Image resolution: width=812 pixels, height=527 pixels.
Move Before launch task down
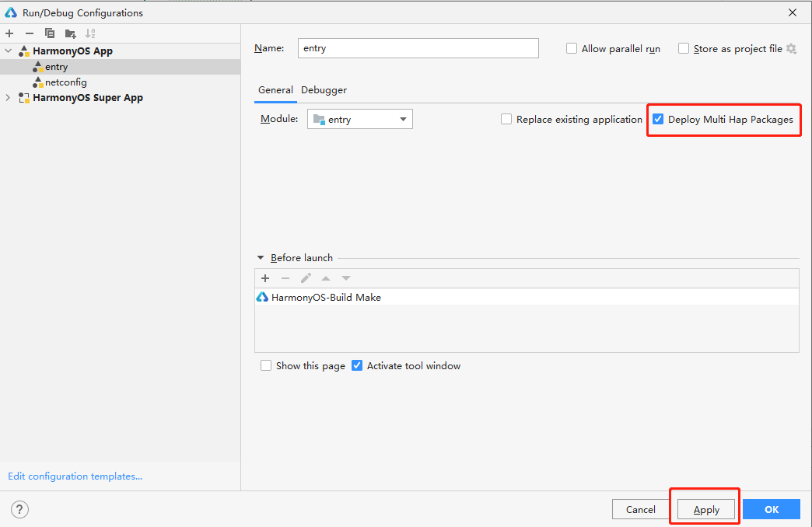click(x=346, y=278)
